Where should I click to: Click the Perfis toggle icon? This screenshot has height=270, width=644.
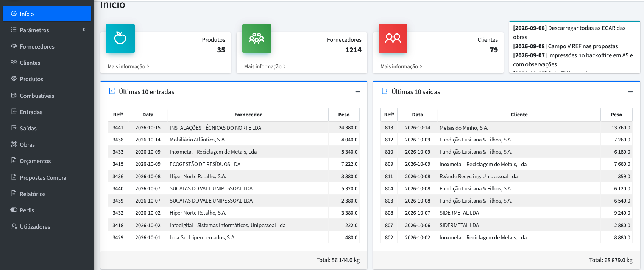pyautogui.click(x=14, y=210)
